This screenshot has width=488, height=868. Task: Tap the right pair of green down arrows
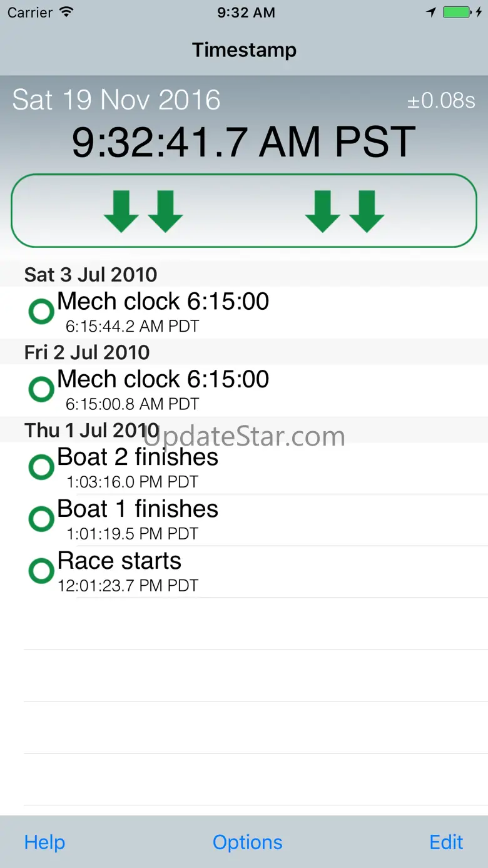pyautogui.click(x=345, y=212)
